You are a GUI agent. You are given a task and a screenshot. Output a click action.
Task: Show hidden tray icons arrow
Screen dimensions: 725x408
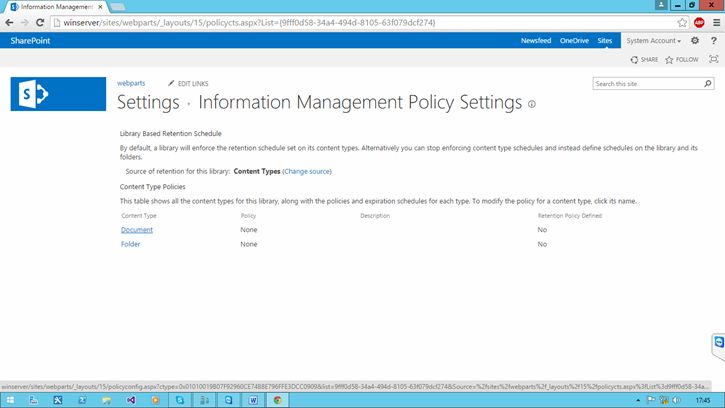point(638,400)
